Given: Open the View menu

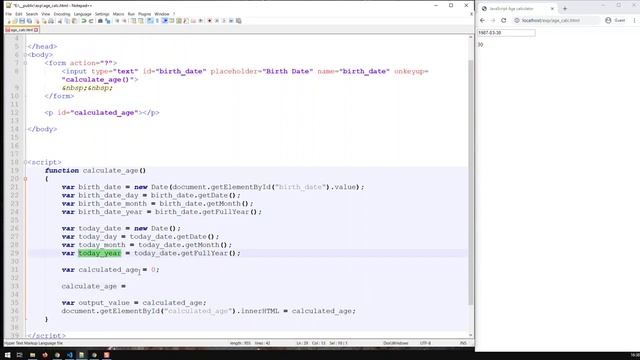Looking at the screenshot, I should click(46, 14).
